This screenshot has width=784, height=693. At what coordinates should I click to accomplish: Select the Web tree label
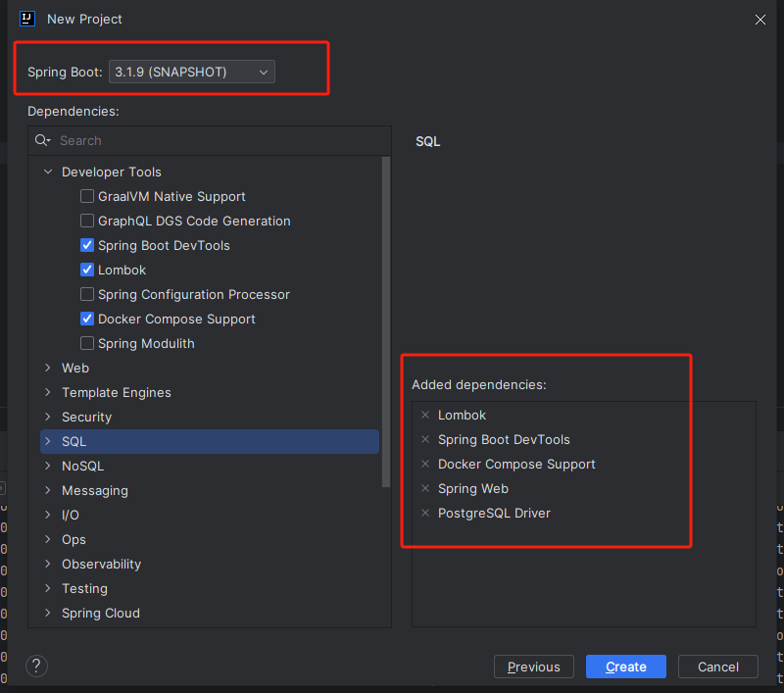pos(75,368)
